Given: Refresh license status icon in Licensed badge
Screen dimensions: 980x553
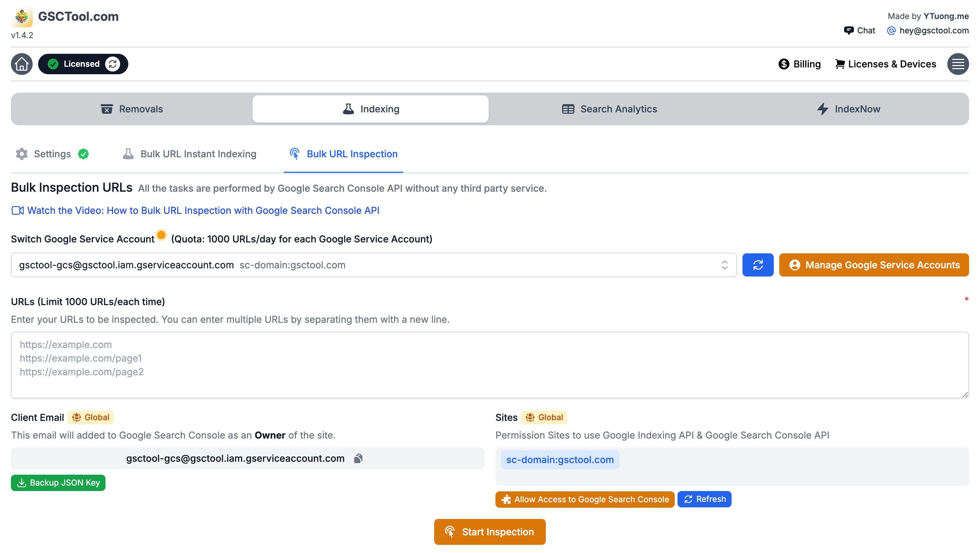Looking at the screenshot, I should [x=113, y=64].
